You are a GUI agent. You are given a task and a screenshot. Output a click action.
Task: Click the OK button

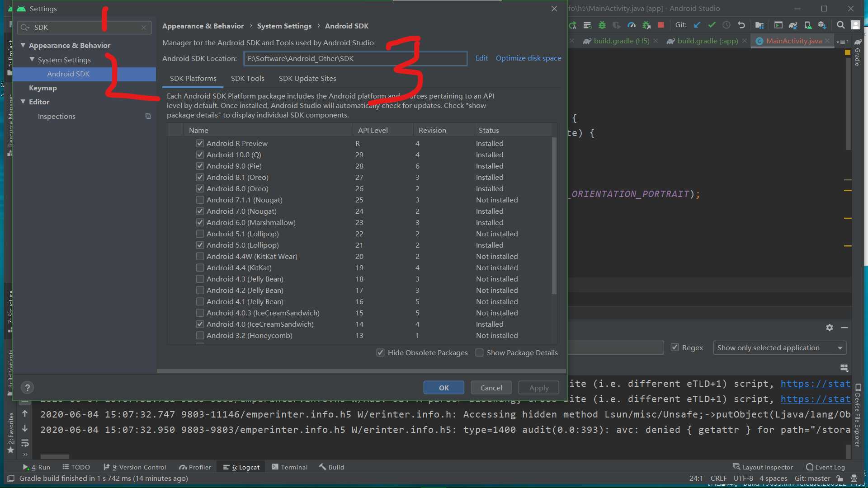tap(443, 388)
